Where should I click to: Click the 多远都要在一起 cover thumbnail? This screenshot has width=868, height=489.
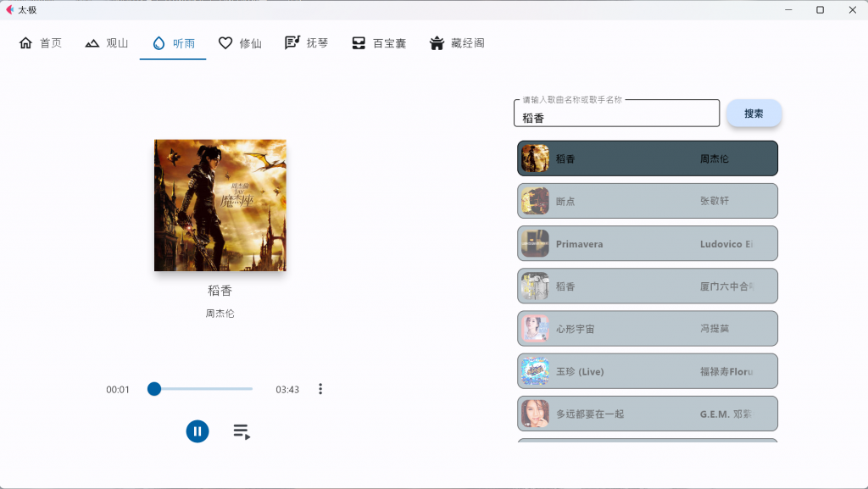[536, 414]
